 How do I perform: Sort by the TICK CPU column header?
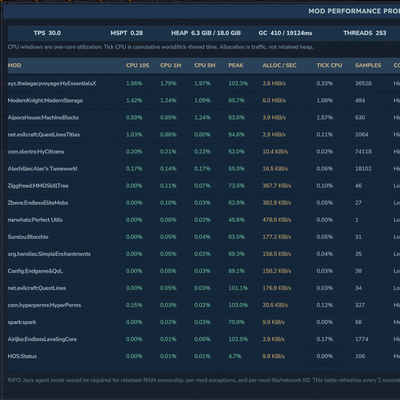tap(329, 65)
